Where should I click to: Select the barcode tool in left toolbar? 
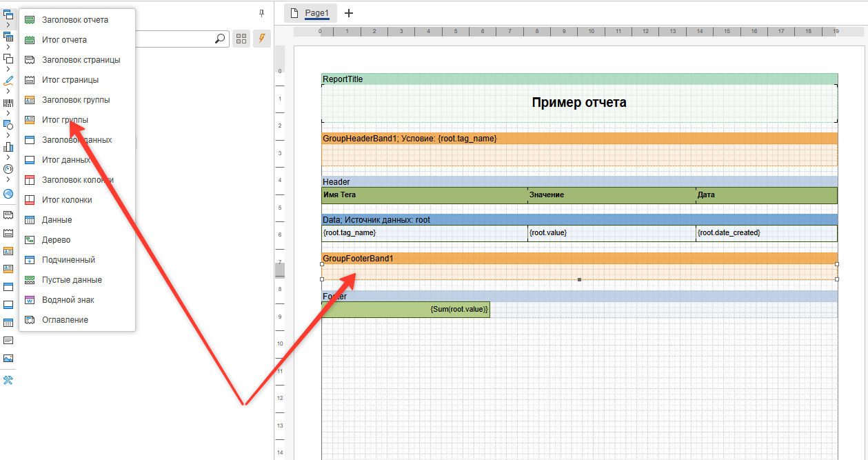click(8, 103)
